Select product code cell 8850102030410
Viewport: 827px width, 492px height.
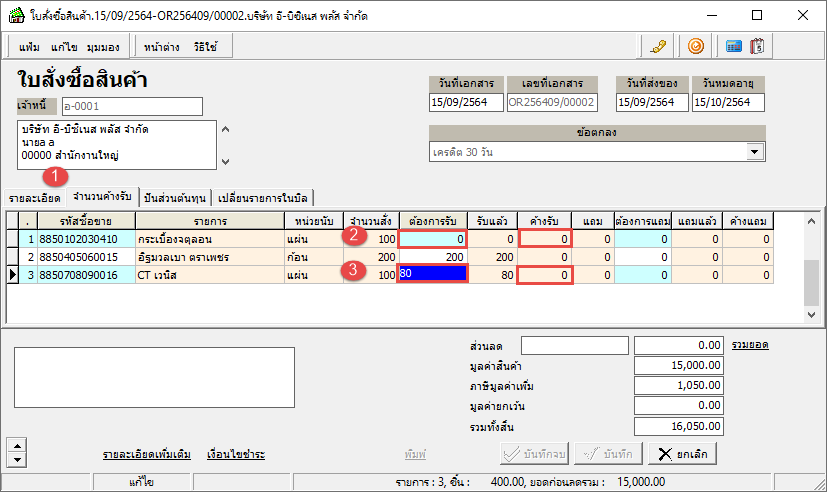[x=86, y=239]
